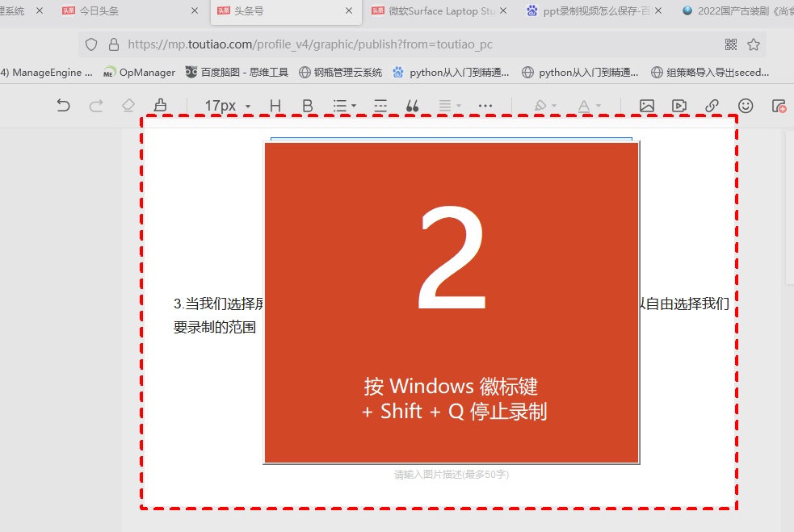Open more options ellipsis in toolbar
The image size is (794, 532).
[x=485, y=106]
